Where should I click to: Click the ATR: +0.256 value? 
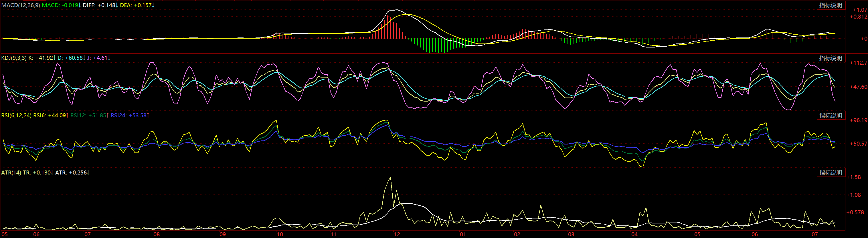pos(72,173)
